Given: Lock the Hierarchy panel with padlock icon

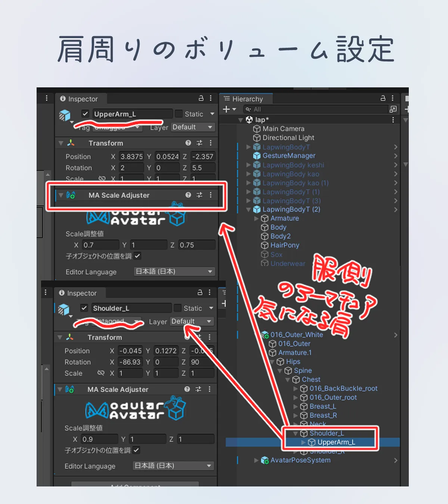Looking at the screenshot, I should (x=383, y=98).
